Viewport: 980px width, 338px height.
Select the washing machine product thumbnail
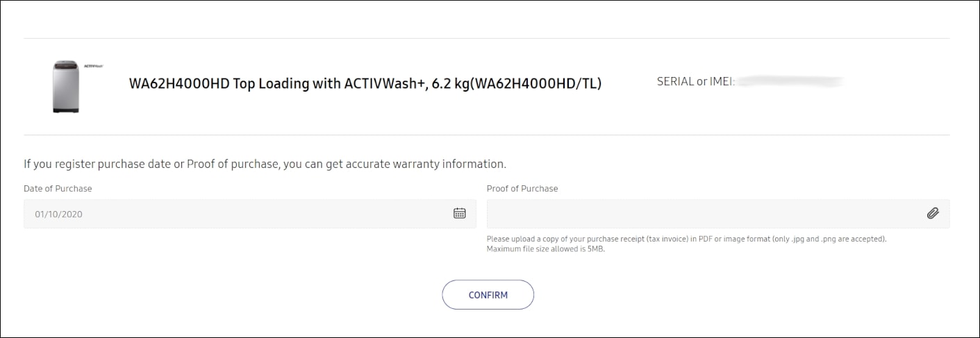[x=65, y=87]
